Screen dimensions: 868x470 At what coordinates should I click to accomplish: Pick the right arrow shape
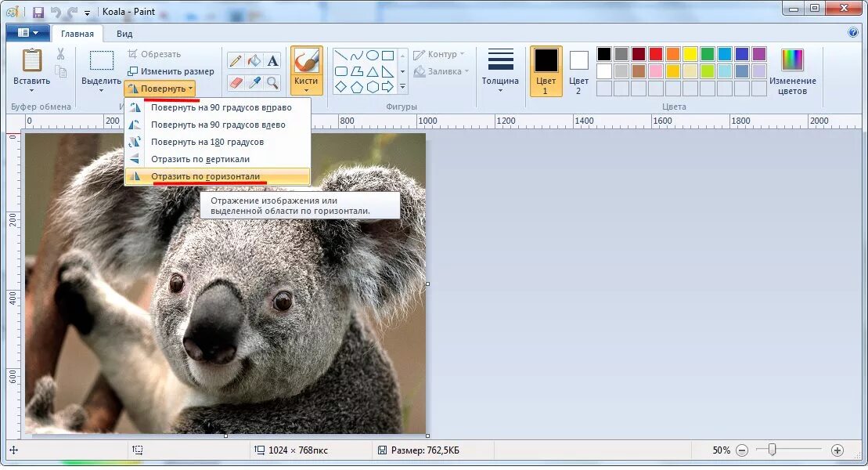click(387, 87)
